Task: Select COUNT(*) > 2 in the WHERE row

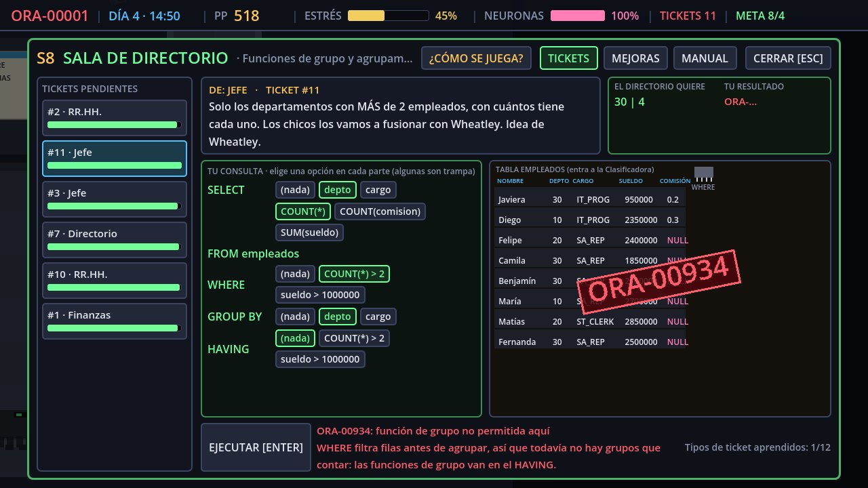Action: click(354, 274)
